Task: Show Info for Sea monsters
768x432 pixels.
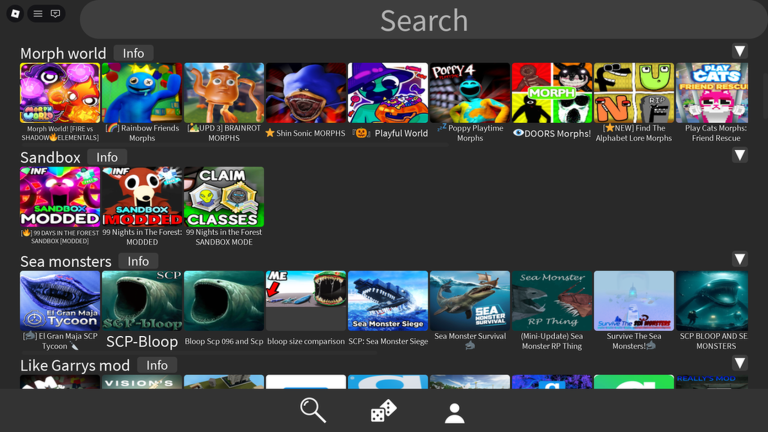Action: pos(138,262)
